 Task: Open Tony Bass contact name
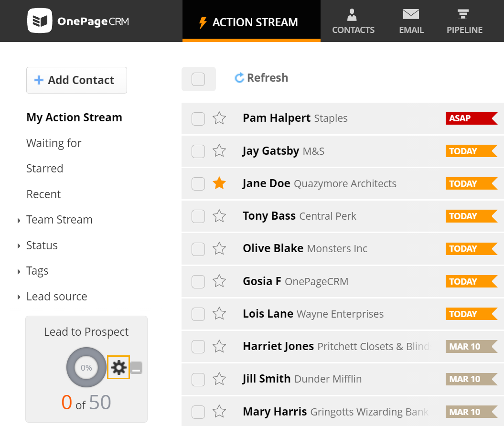click(269, 216)
